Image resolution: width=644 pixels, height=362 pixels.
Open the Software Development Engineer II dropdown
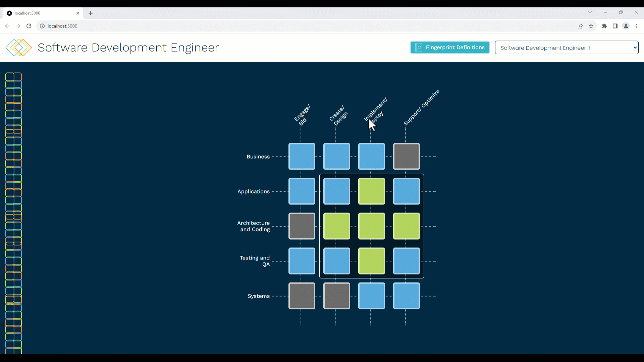[x=567, y=48]
